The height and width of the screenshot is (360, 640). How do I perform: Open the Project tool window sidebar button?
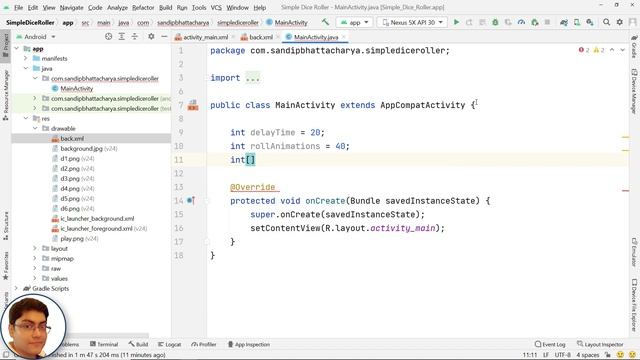[5, 46]
